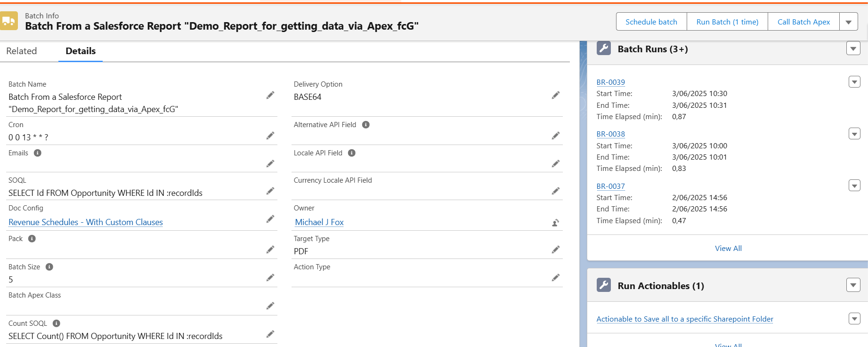This screenshot has height=347, width=868.
Task: Open the BR-0038 batch run link
Action: click(610, 134)
